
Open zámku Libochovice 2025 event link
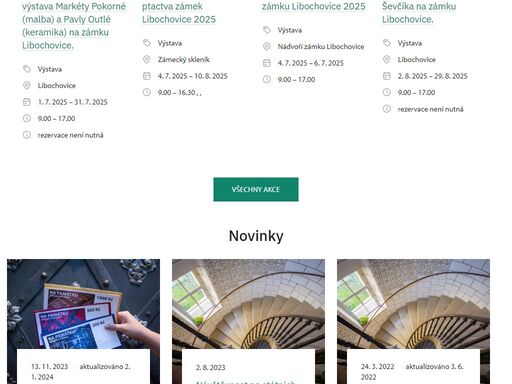[x=314, y=6]
